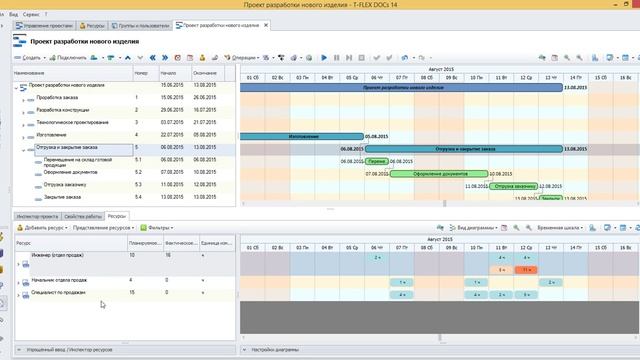Switch to Группы и пользователи tab
This screenshot has width=640, height=360.
140,26
